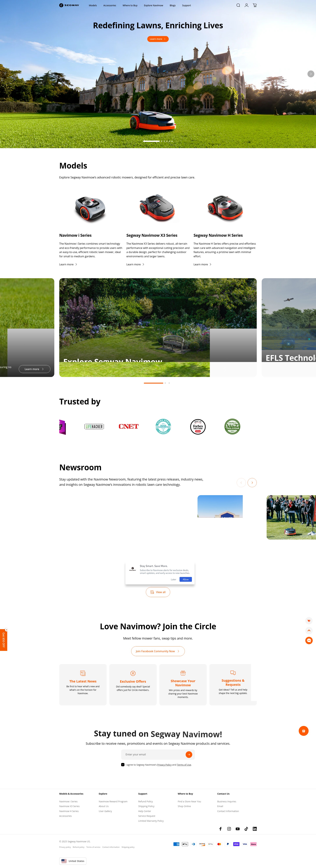Click the Showcase Your Navimow gift icon
316x868 pixels.
click(183, 673)
